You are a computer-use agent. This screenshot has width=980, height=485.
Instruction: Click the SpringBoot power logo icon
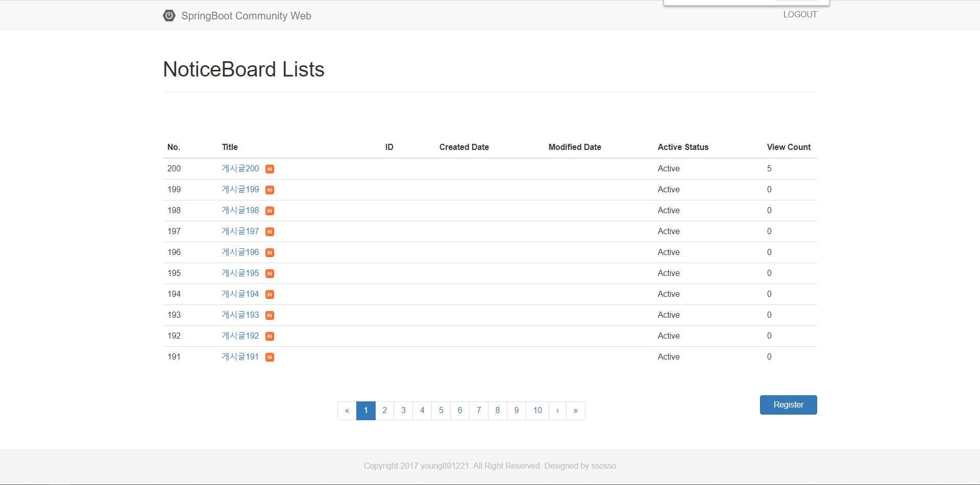[x=169, y=16]
